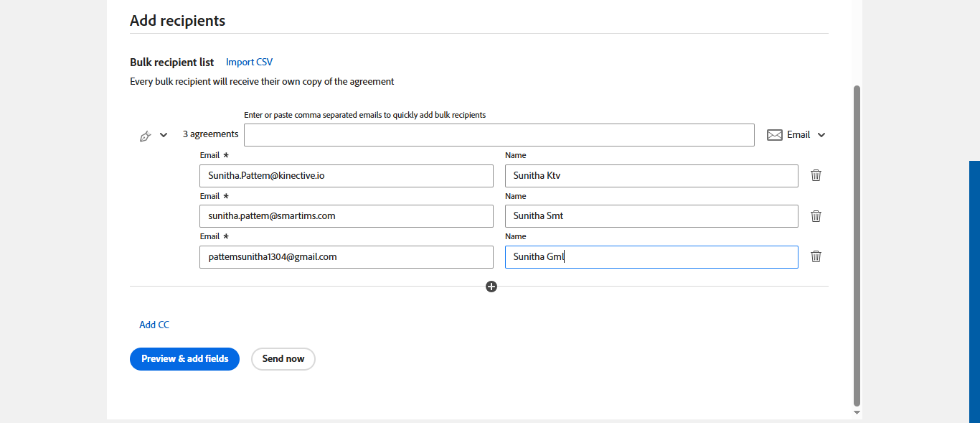
Task: Click the envelope icon beside Email
Action: [775, 135]
